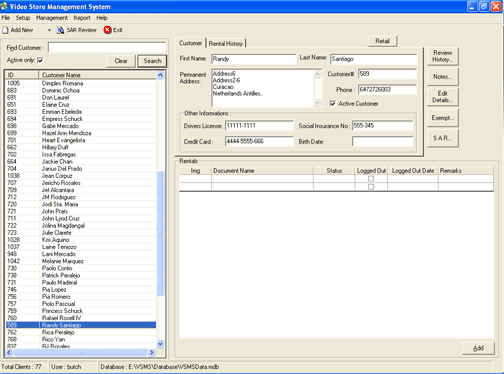Click the Search button
This screenshot has height=374, width=504.
coord(152,61)
